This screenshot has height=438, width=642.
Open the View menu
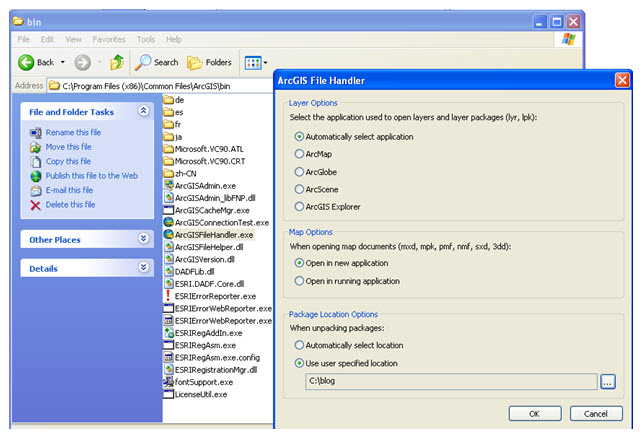73,39
